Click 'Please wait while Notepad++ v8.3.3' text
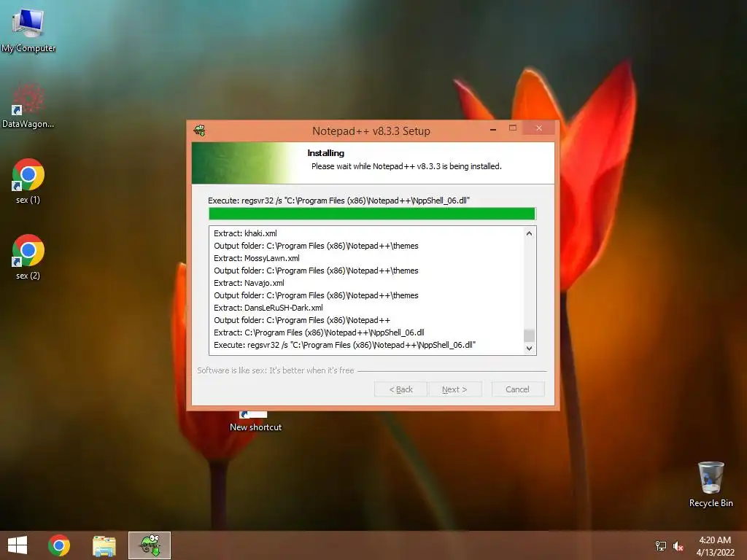This screenshot has width=747, height=560. click(406, 166)
